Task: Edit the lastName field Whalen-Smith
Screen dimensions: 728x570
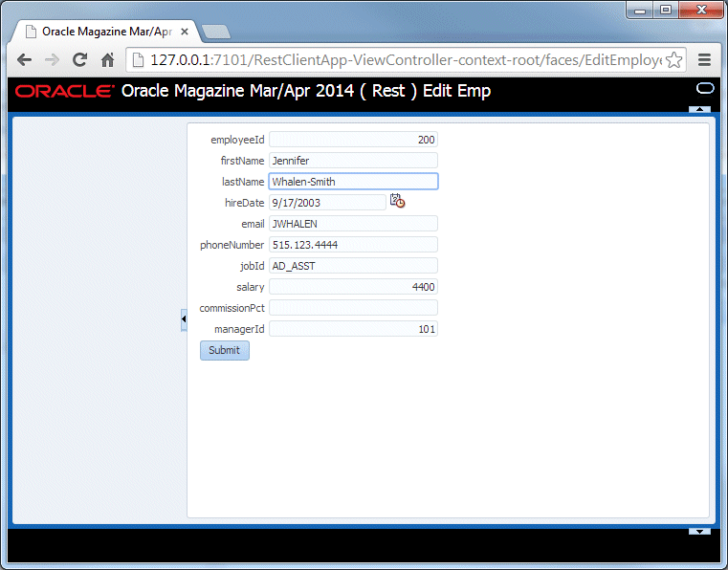Action: tap(353, 182)
